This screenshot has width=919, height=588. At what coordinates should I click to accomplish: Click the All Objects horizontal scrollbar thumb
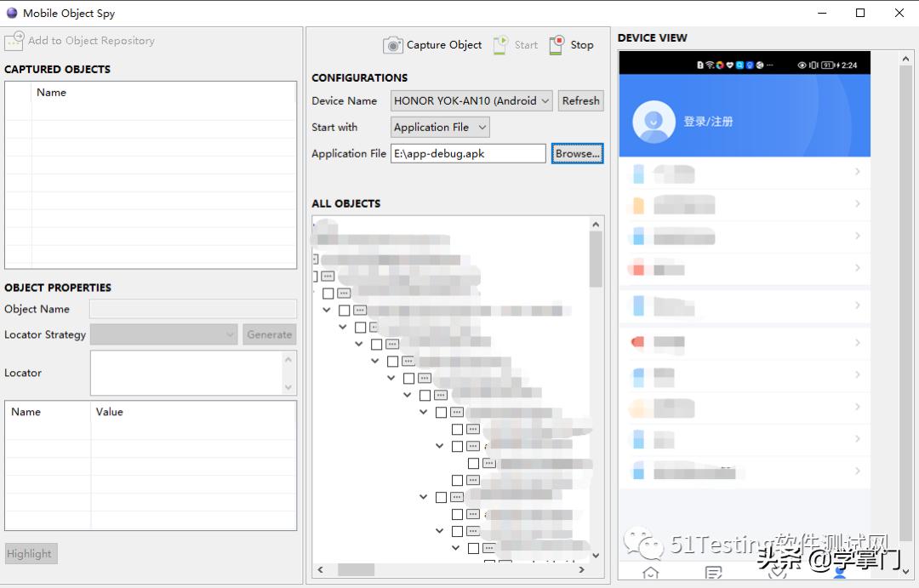click(357, 569)
